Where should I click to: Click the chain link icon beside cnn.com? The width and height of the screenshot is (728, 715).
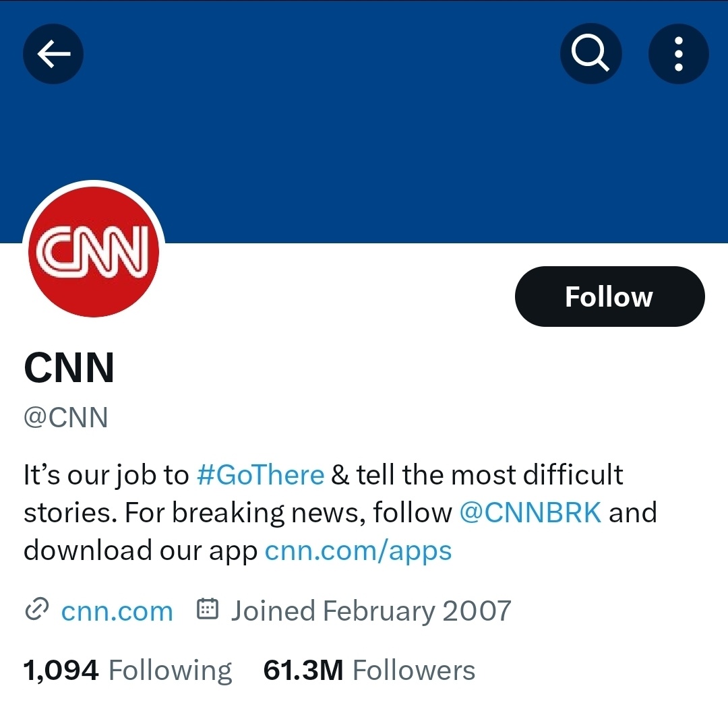[x=36, y=610]
